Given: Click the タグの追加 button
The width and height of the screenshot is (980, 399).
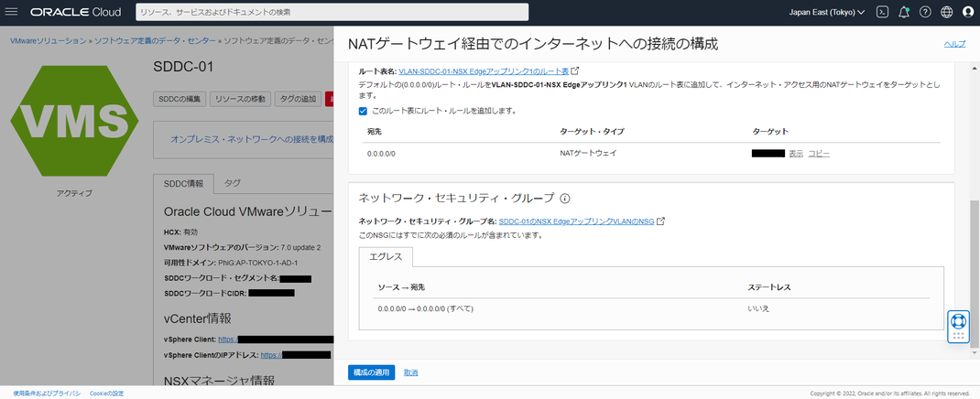Looking at the screenshot, I should pos(299,99).
